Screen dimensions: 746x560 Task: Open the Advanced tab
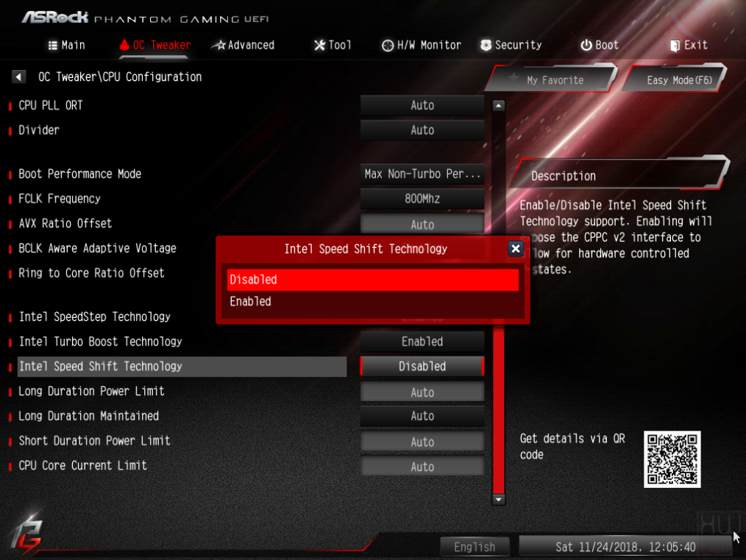tap(244, 45)
